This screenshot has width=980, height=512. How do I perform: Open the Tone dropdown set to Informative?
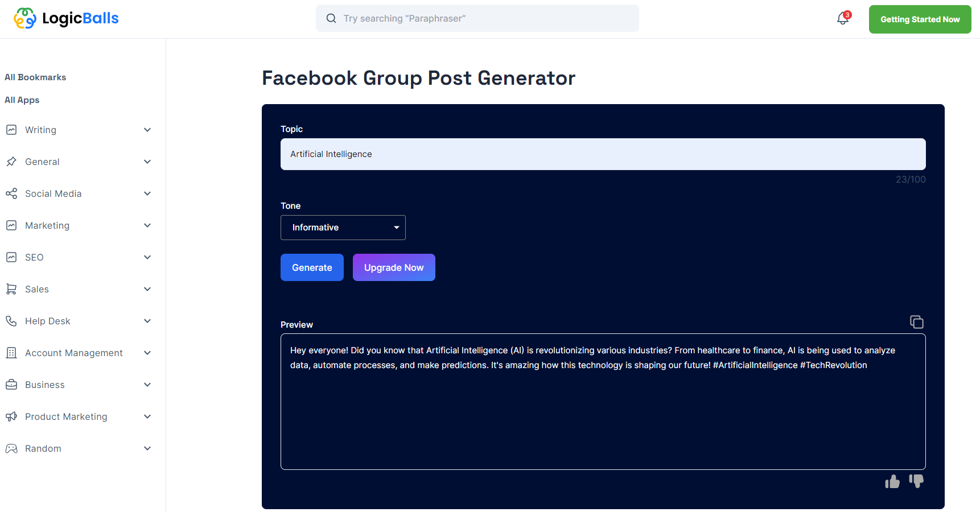point(343,227)
